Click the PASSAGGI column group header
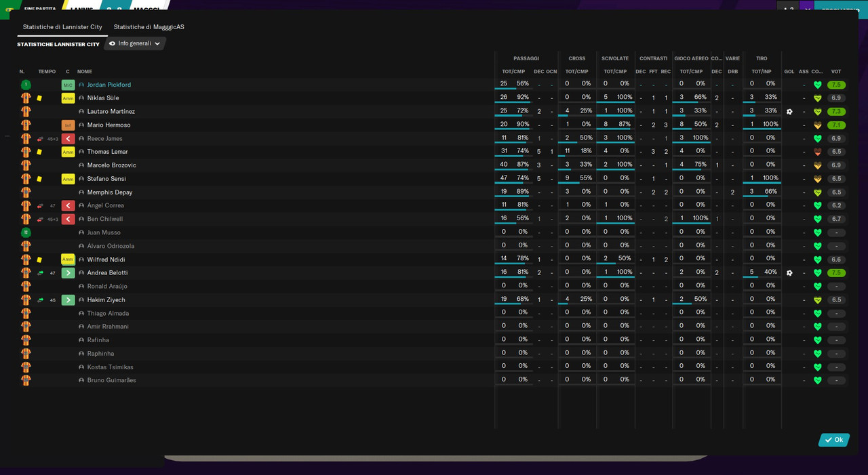Image resolution: width=868 pixels, height=475 pixels. tap(526, 59)
